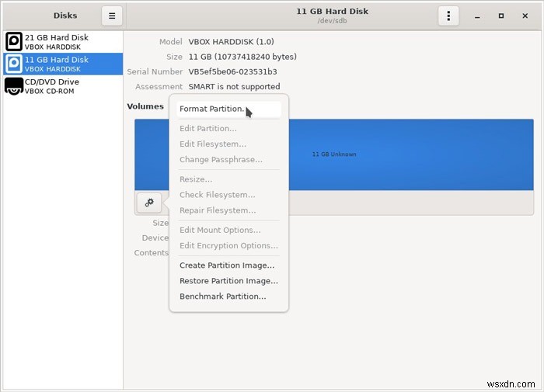The width and height of the screenshot is (544, 392).
Task: Close the Disks window
Action: point(525,16)
